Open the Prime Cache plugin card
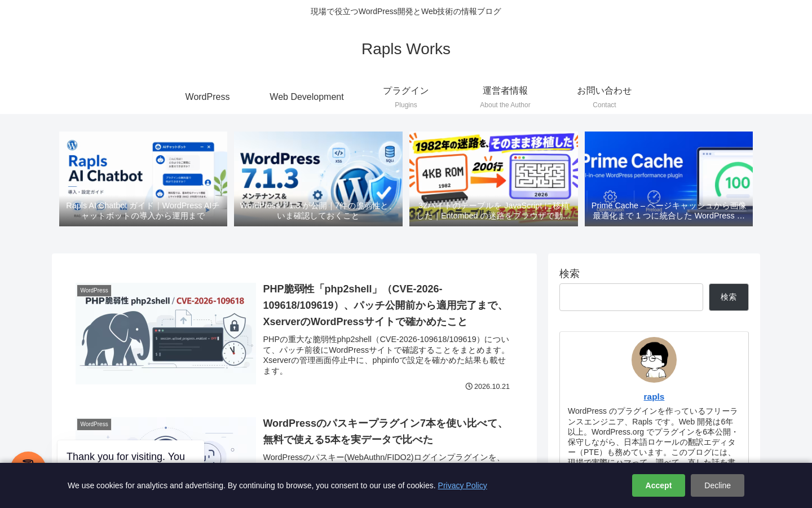 point(669,179)
